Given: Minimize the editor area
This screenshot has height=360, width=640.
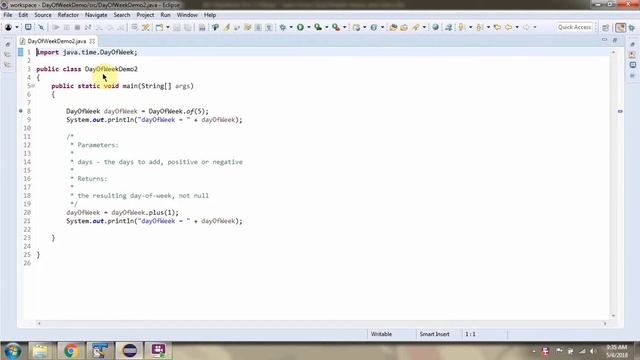Looking at the screenshot, I should point(604,40).
